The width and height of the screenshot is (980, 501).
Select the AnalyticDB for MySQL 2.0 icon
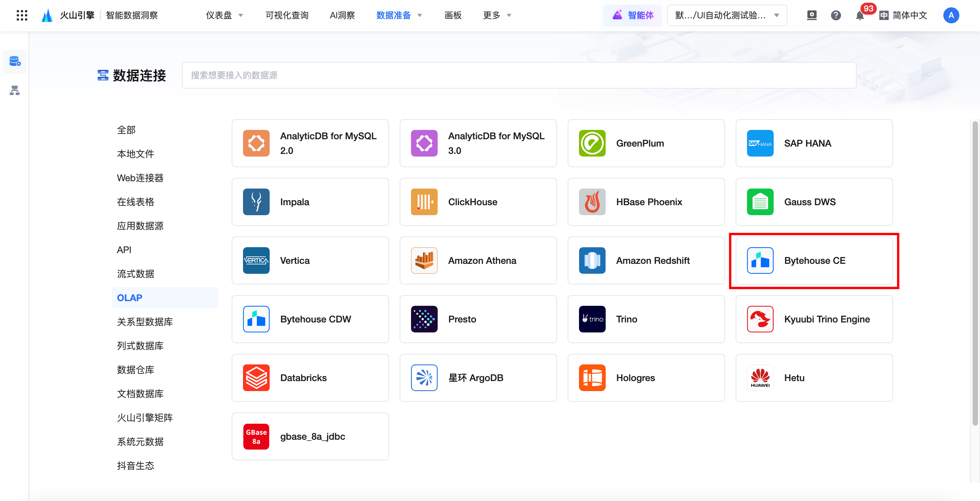click(256, 143)
